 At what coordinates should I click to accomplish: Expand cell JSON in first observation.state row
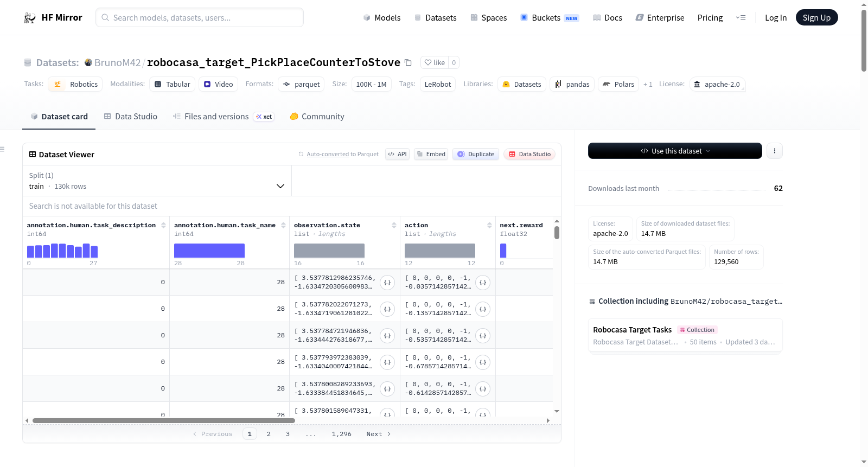(387, 283)
